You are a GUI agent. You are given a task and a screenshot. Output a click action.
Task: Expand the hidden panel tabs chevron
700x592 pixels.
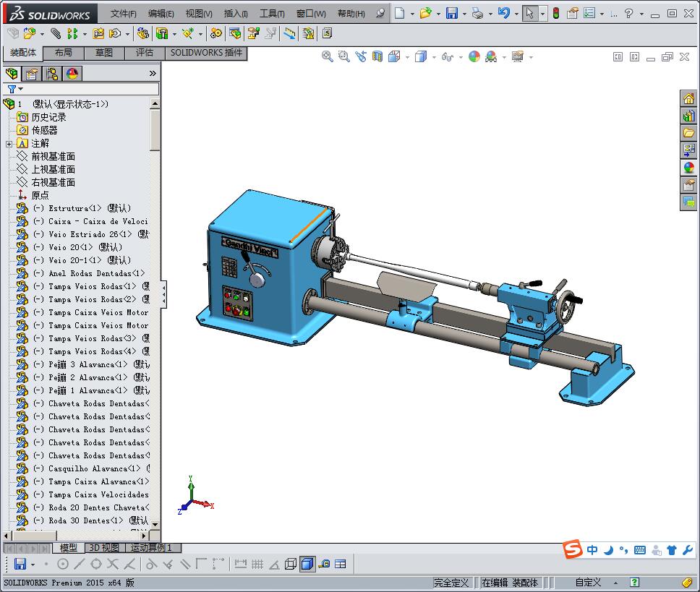(x=153, y=74)
